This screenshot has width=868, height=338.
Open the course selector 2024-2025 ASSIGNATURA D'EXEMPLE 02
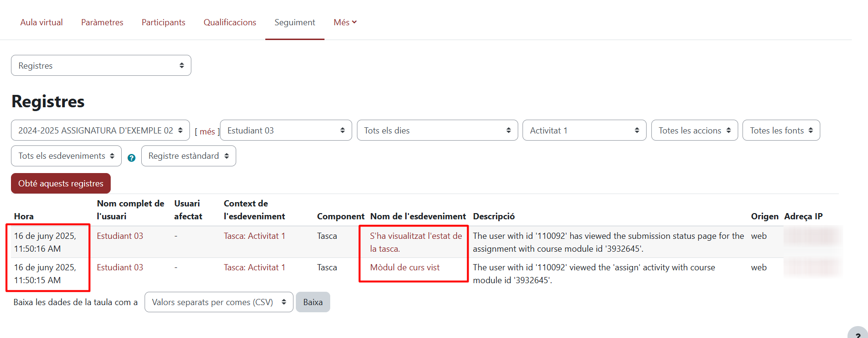100,131
